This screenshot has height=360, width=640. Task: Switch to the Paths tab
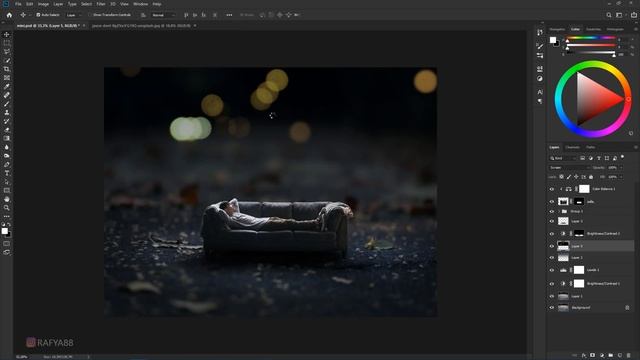pyautogui.click(x=591, y=147)
